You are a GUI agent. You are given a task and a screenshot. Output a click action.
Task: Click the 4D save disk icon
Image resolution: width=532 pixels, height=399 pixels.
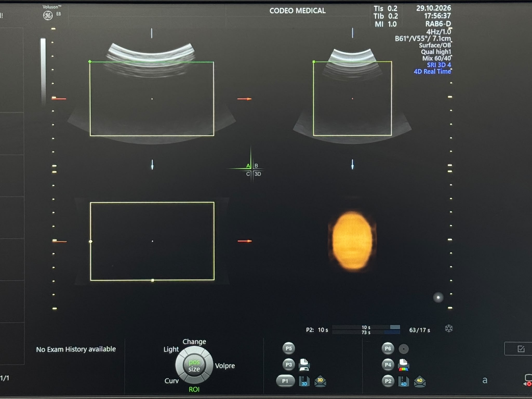click(403, 381)
